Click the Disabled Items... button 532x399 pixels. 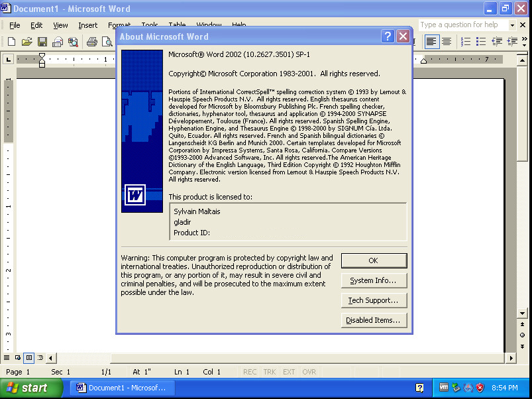click(374, 320)
